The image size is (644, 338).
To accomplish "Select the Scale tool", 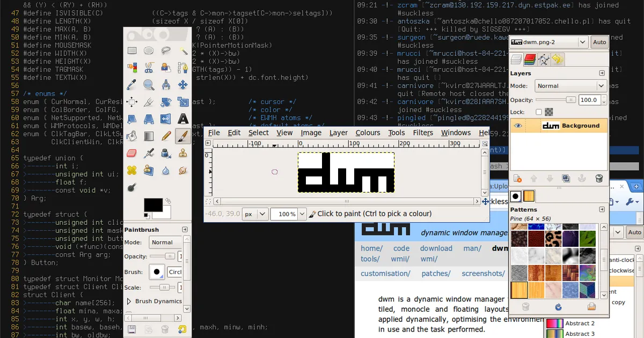I will tap(183, 102).
